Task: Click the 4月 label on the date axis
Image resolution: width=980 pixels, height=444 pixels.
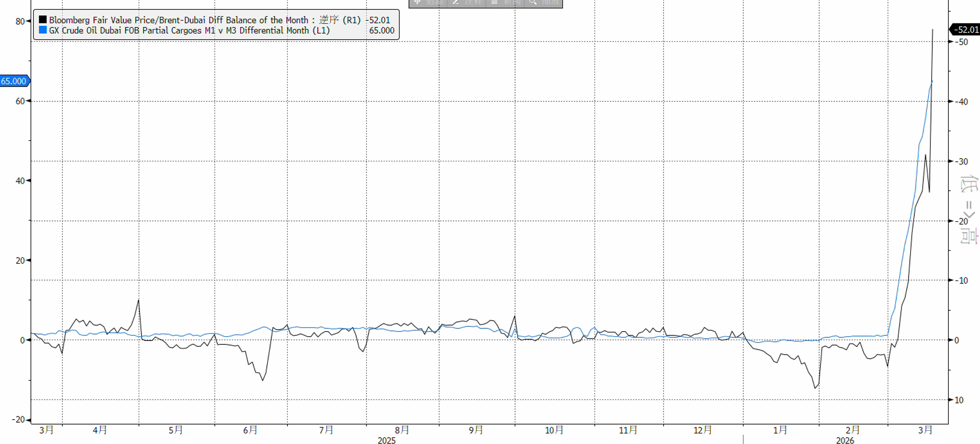Action: point(100,430)
